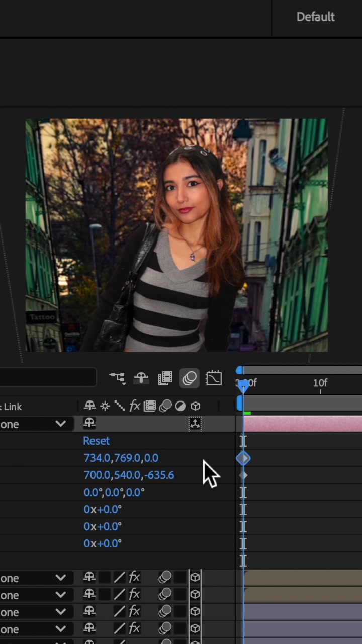Click the 769.0 Y value
The height and width of the screenshot is (644, 362).
tap(127, 458)
